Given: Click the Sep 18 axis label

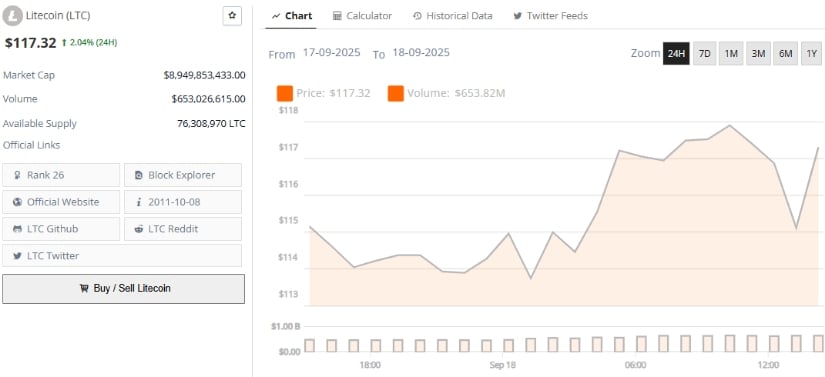Looking at the screenshot, I should [x=502, y=365].
